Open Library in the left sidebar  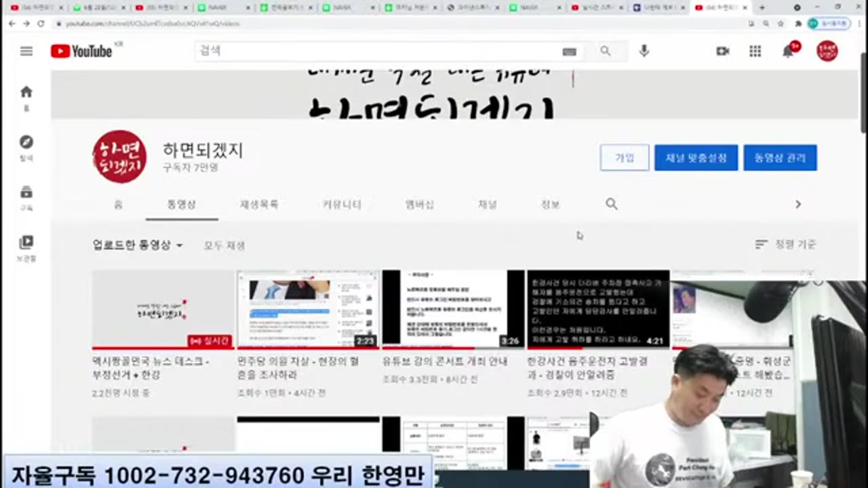(x=26, y=248)
